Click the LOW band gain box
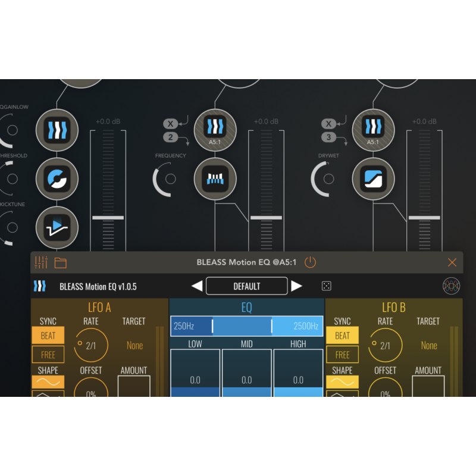The width and height of the screenshot is (476, 476). [195, 373]
